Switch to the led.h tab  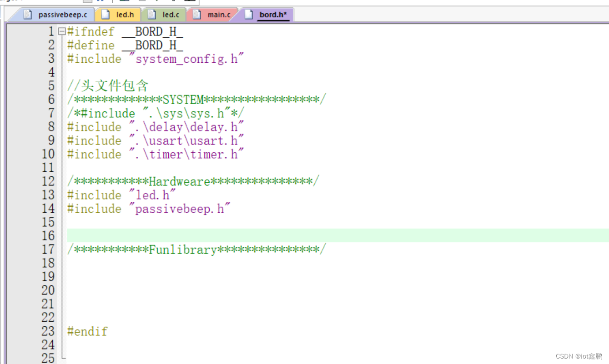(118, 15)
